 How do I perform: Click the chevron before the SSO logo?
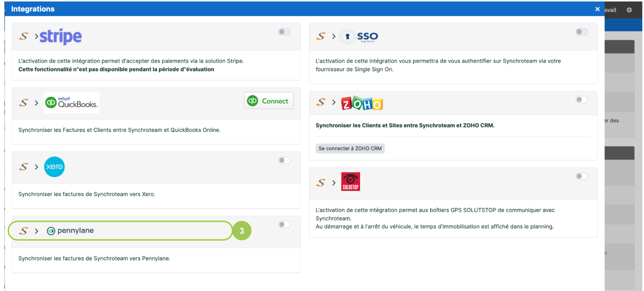pyautogui.click(x=334, y=36)
